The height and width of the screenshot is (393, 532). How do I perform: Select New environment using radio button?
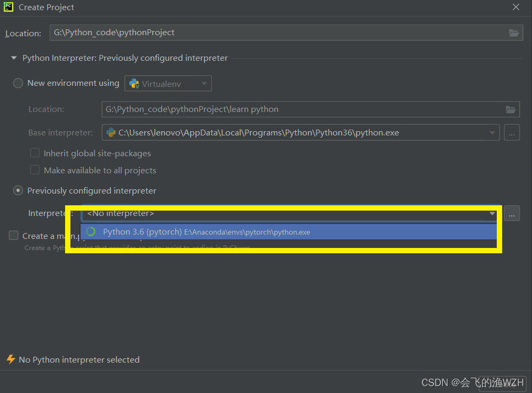pyautogui.click(x=18, y=83)
